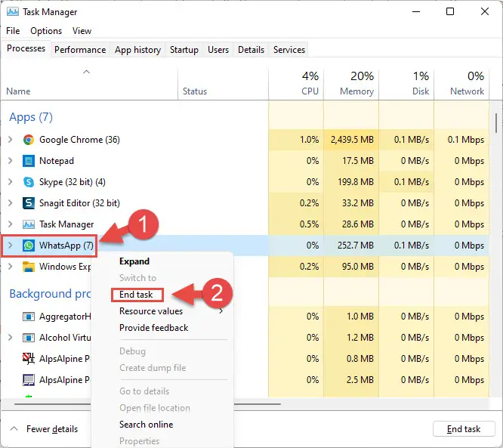
Task: Click the WhatsApp green icon
Action: [29, 246]
